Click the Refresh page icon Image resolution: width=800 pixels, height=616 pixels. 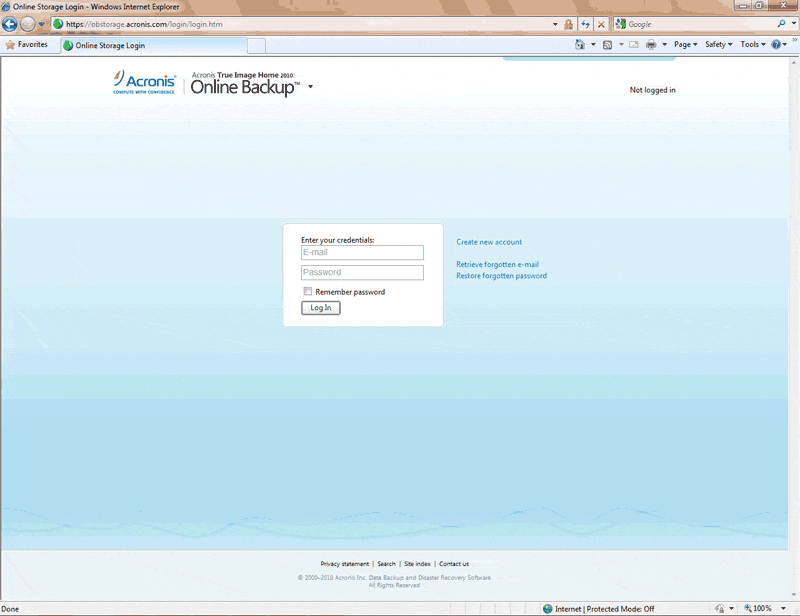coord(585,24)
